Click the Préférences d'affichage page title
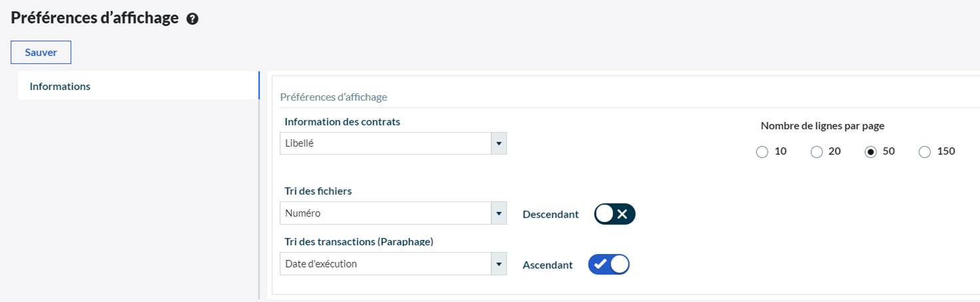 tap(95, 18)
